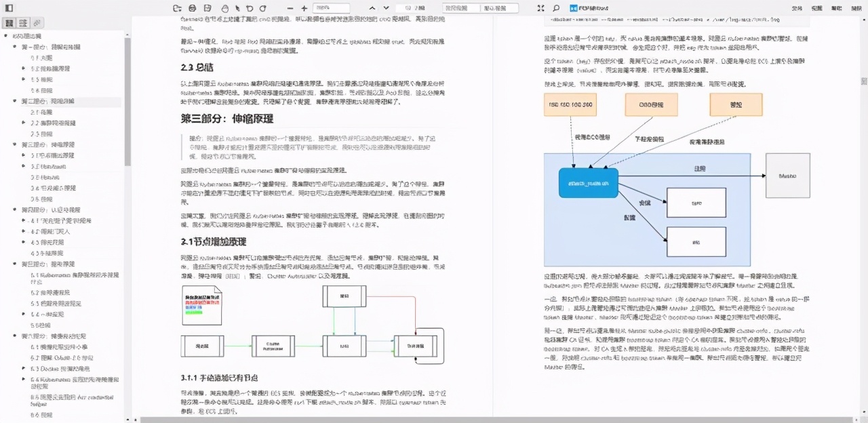Click next page down-chevron button

point(386,7)
